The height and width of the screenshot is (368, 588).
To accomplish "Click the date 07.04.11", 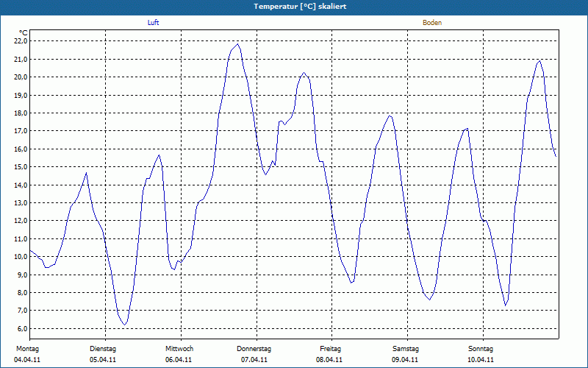I will [254, 360].
